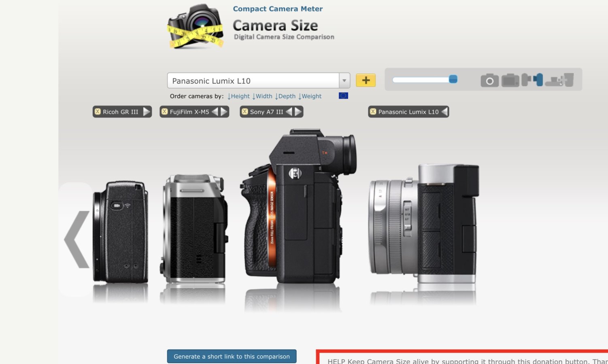This screenshot has height=364, width=608.
Task: Move Ricoh GR III right with its arrow
Action: point(147,112)
